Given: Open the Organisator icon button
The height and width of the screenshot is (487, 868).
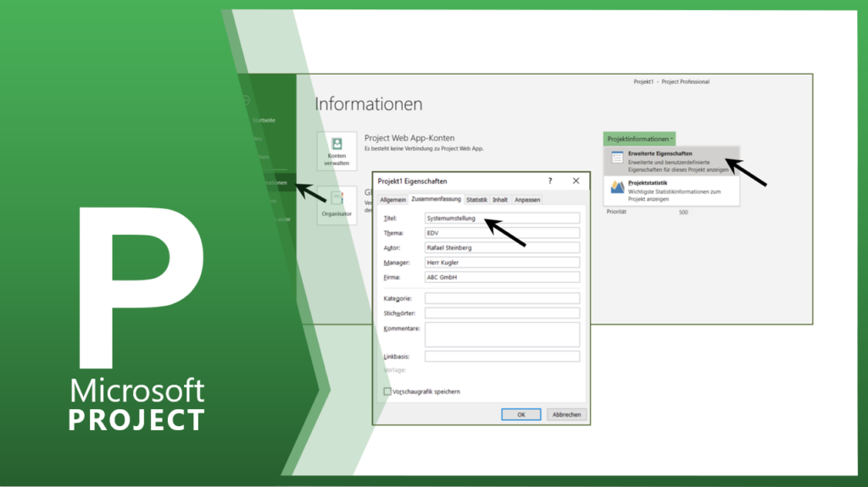Looking at the screenshot, I should [337, 205].
